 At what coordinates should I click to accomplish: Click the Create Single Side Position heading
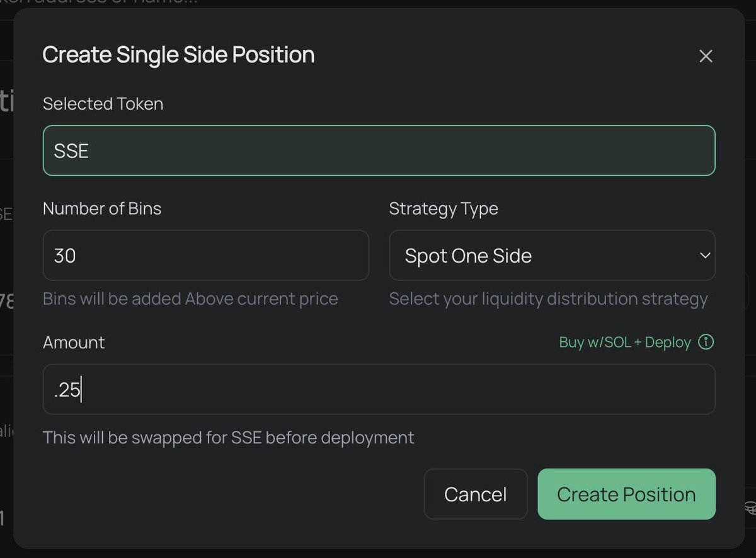coord(178,55)
